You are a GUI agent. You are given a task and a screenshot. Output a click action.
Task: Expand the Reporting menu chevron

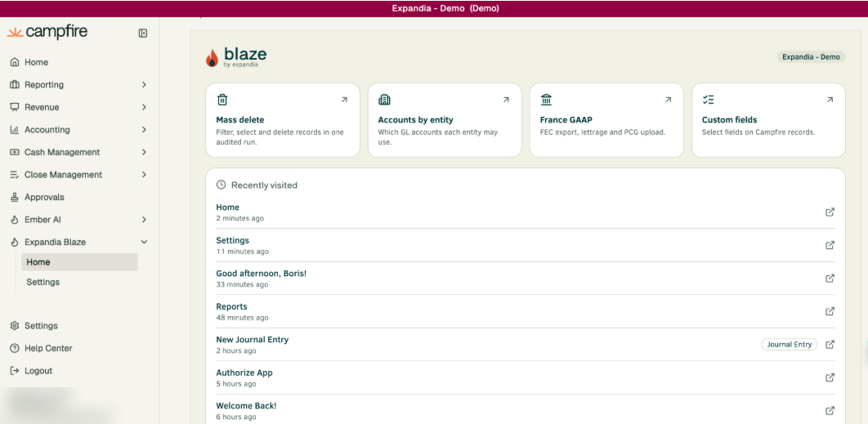tap(144, 85)
